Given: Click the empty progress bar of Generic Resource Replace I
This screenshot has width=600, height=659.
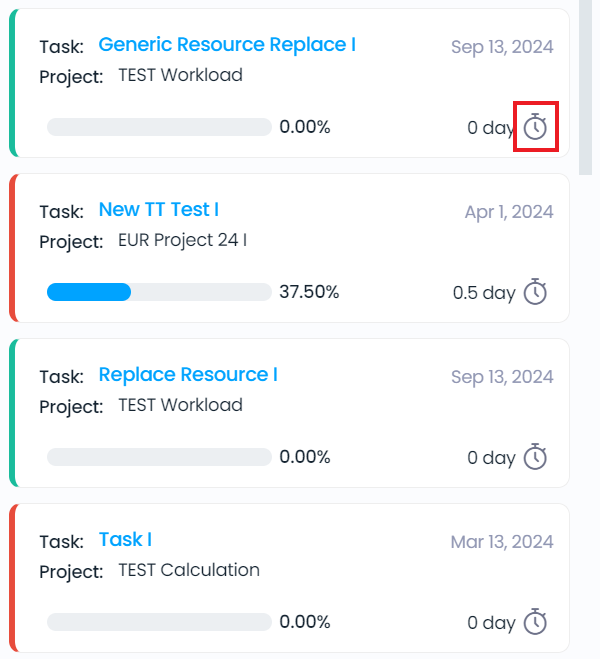Looking at the screenshot, I should tap(159, 127).
